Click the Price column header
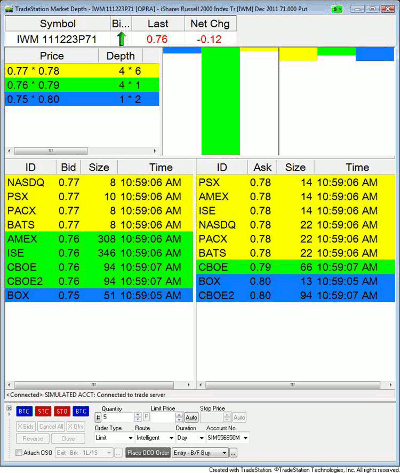Image resolution: width=400 pixels, height=473 pixels. 52,56
